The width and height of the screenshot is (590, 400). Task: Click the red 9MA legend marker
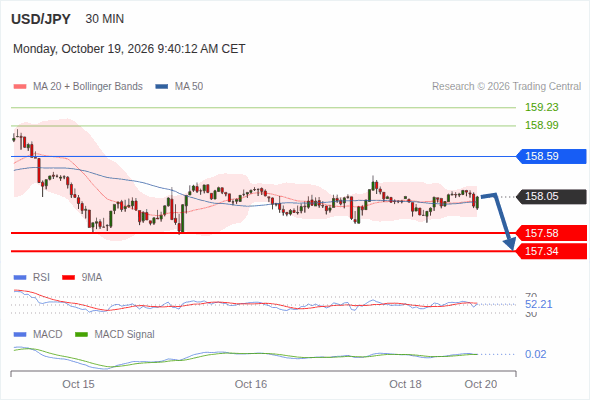[x=68, y=278]
